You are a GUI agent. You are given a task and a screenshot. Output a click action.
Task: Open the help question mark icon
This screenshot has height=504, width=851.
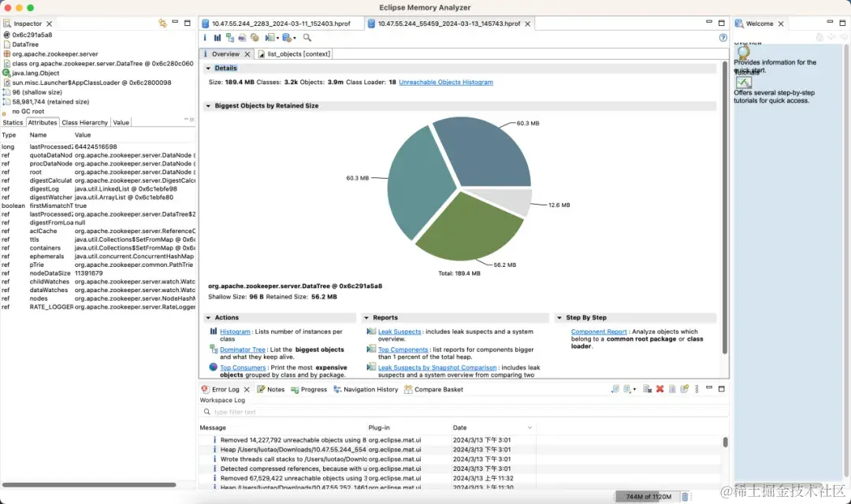coord(723,38)
